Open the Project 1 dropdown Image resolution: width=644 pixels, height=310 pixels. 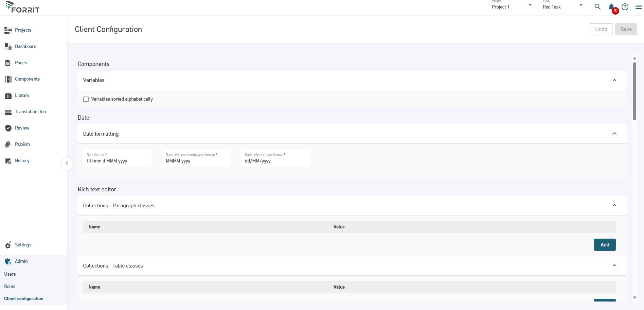click(512, 7)
